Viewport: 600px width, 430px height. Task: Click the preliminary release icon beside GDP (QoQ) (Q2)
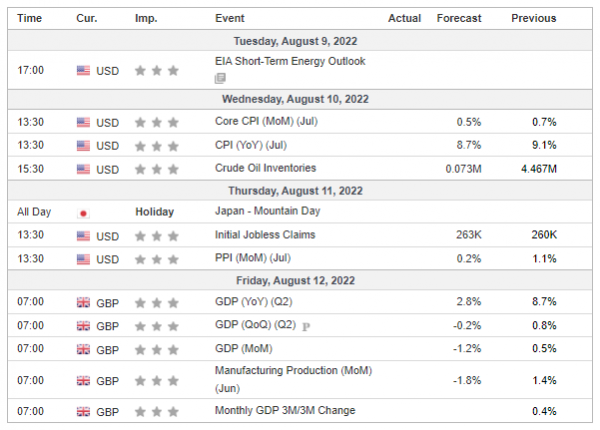coord(305,325)
